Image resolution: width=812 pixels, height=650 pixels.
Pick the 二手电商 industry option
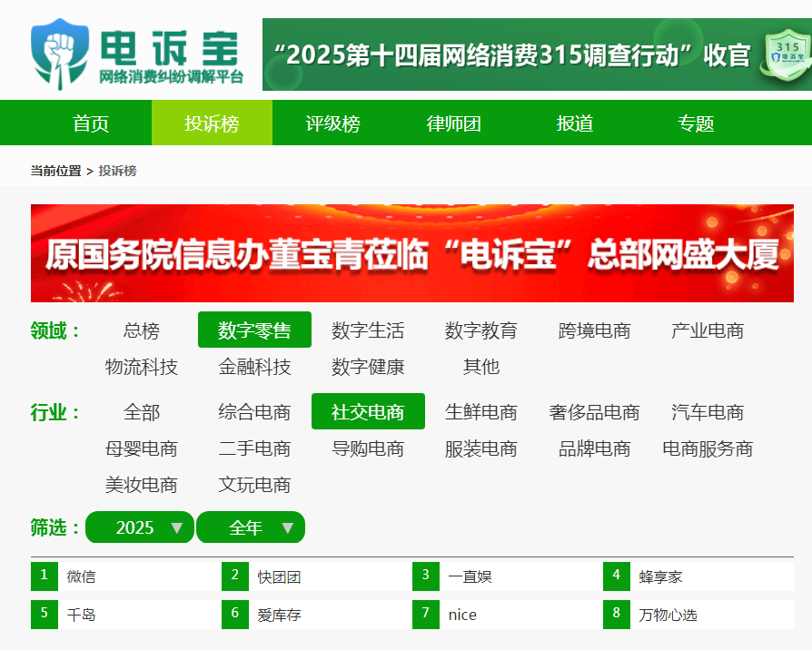point(254,448)
